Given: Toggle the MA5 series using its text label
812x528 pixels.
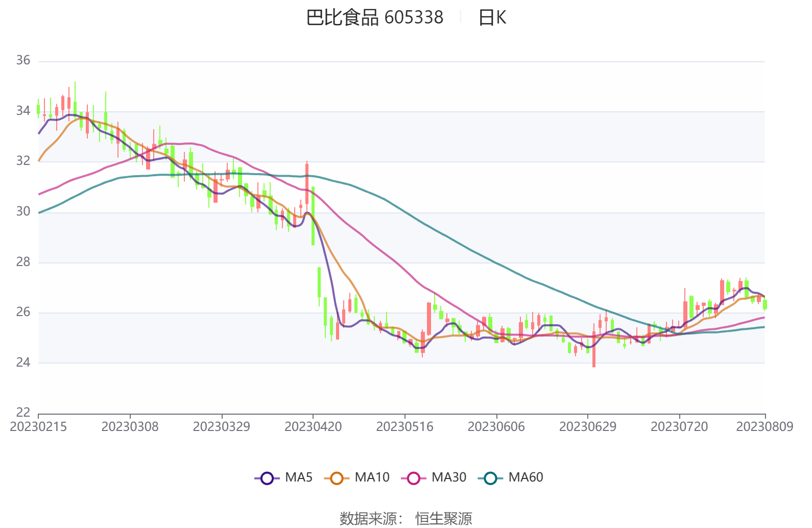Looking at the screenshot, I should pyautogui.click(x=298, y=477).
